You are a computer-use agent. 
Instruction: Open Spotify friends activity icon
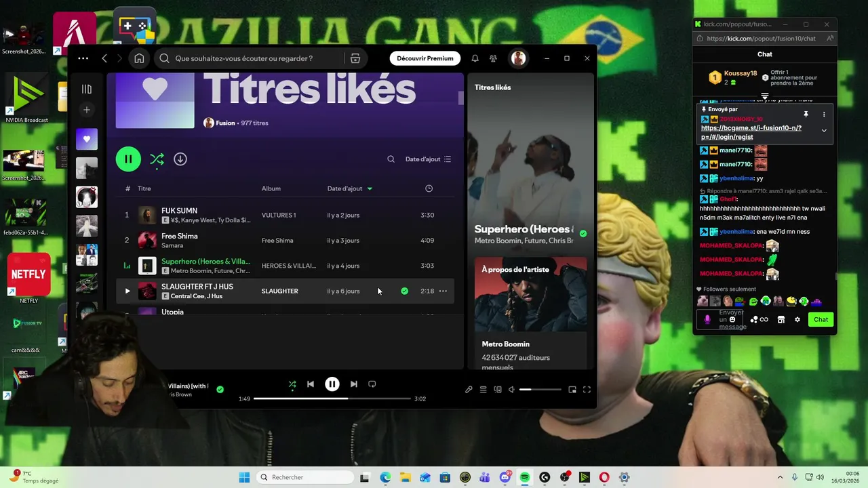[493, 58]
